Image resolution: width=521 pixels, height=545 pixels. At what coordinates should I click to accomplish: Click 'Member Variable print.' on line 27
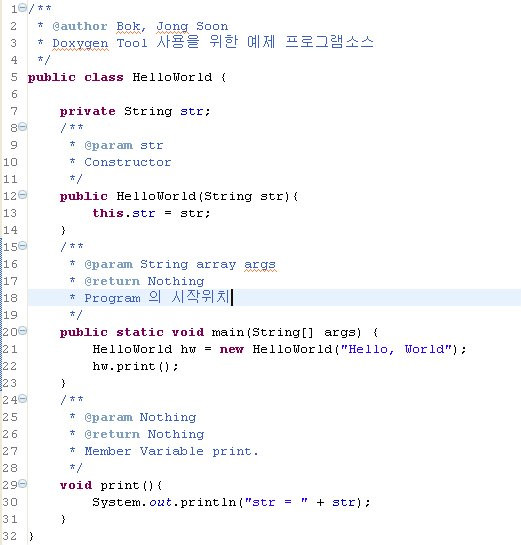click(x=171, y=451)
